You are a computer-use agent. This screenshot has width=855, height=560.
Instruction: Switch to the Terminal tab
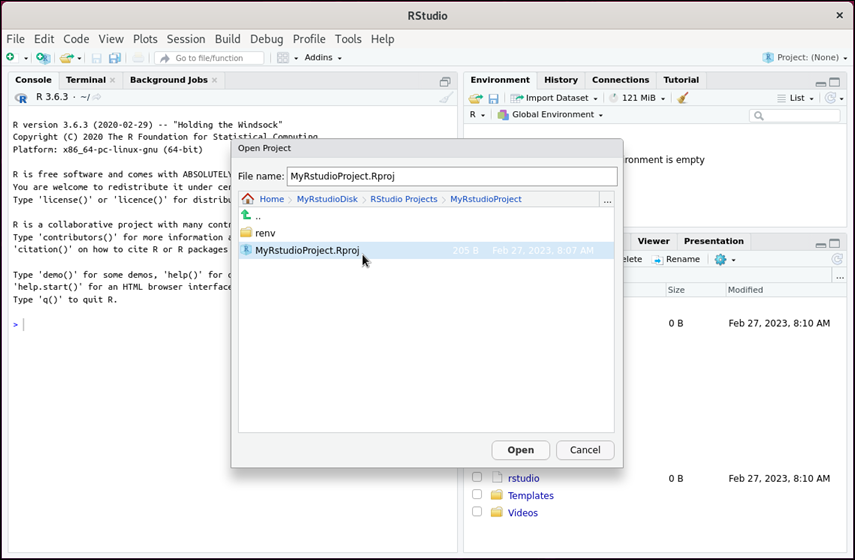(86, 80)
